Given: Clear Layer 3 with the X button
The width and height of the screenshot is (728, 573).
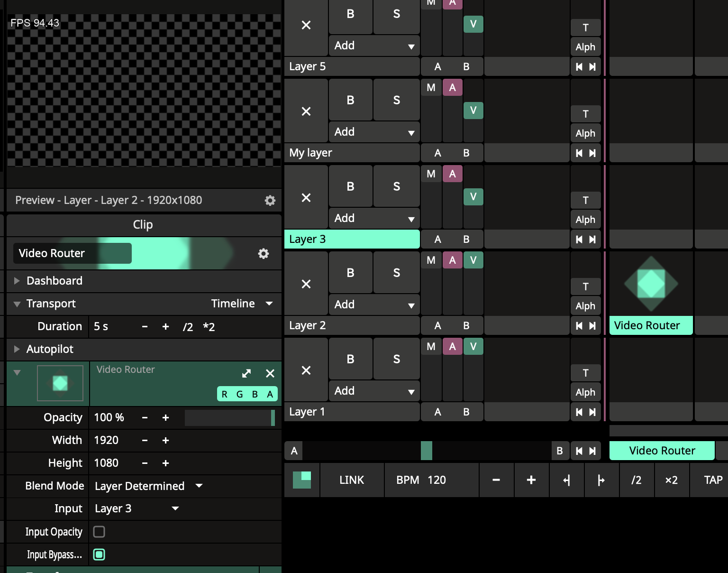Looking at the screenshot, I should [x=306, y=198].
